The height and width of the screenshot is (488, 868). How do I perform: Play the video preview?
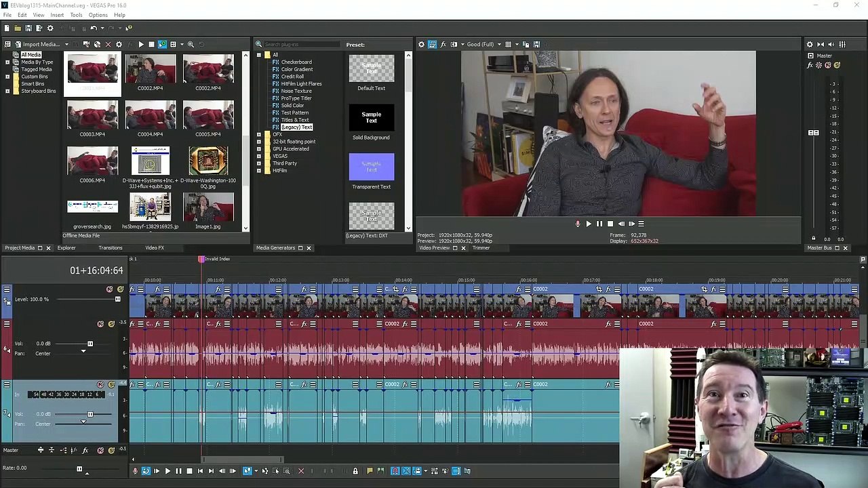click(589, 224)
